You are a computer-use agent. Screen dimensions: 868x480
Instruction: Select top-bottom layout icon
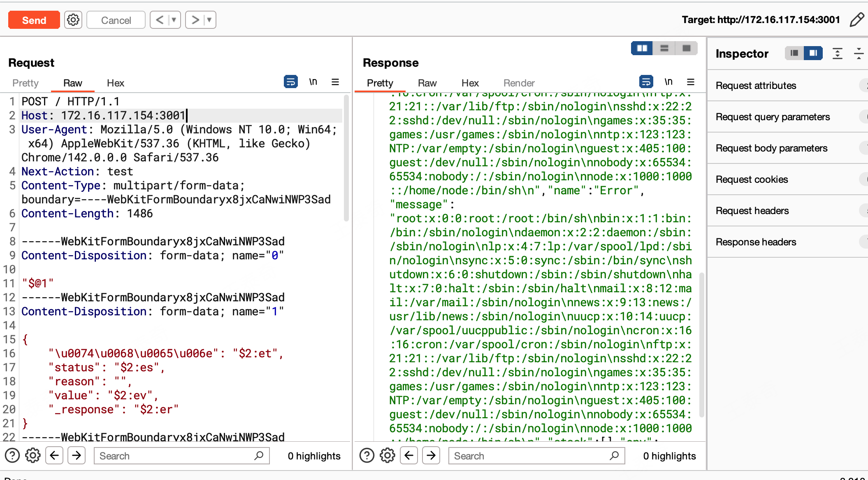click(x=664, y=49)
